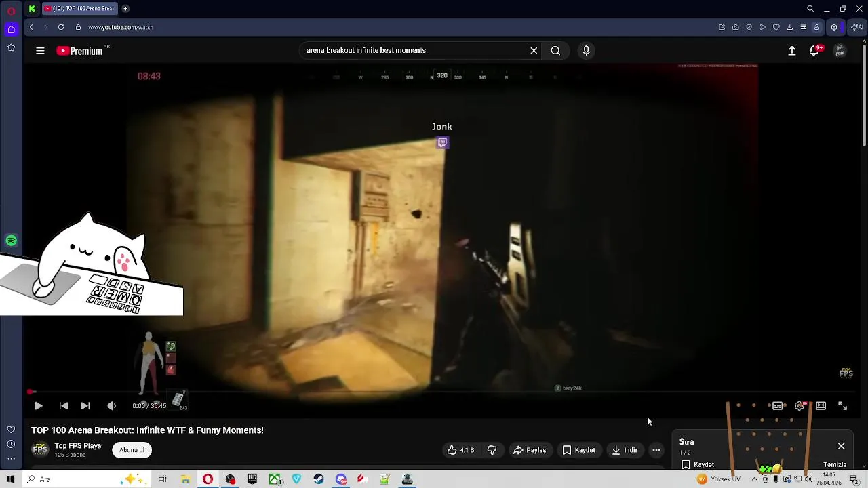Open Jonk's Twitch icon overlay
The image size is (868, 488).
tap(442, 142)
